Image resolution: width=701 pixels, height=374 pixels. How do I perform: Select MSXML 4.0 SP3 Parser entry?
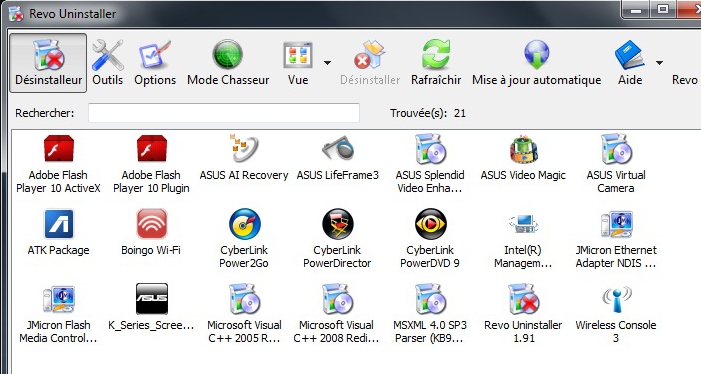pyautogui.click(x=430, y=314)
